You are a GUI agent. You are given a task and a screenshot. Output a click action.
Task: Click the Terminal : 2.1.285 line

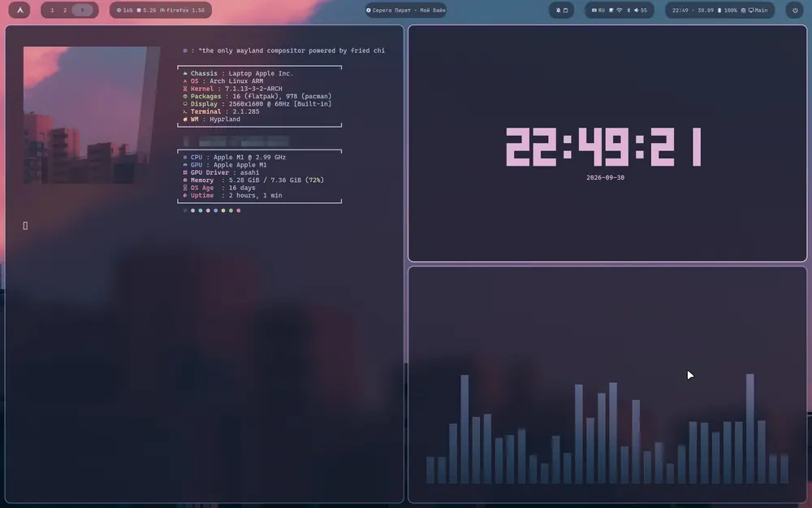coord(221,112)
